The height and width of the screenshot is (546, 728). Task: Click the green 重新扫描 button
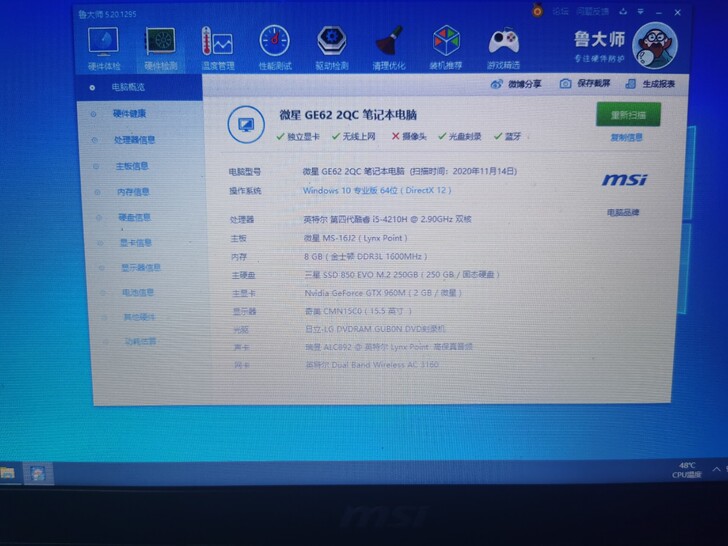pos(628,114)
